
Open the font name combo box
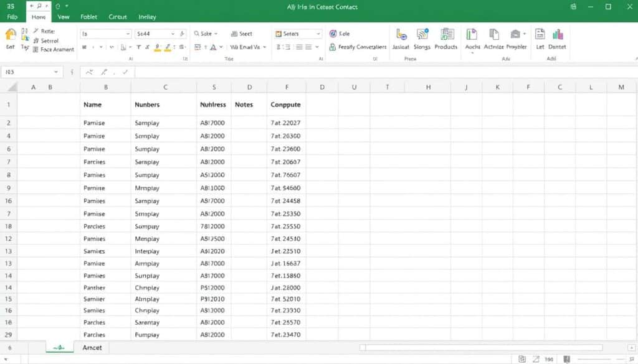106,34
